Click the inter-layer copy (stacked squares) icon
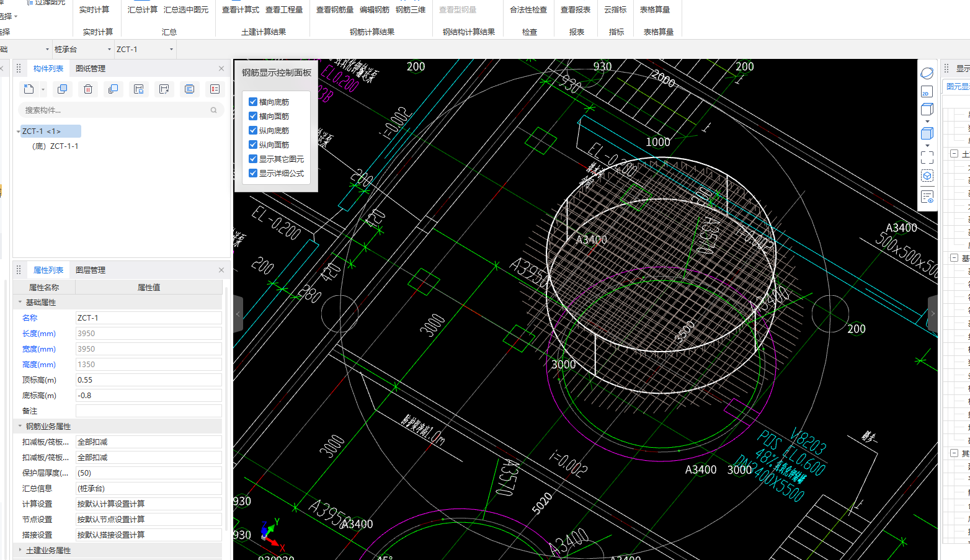The width and height of the screenshot is (970, 560). click(113, 89)
